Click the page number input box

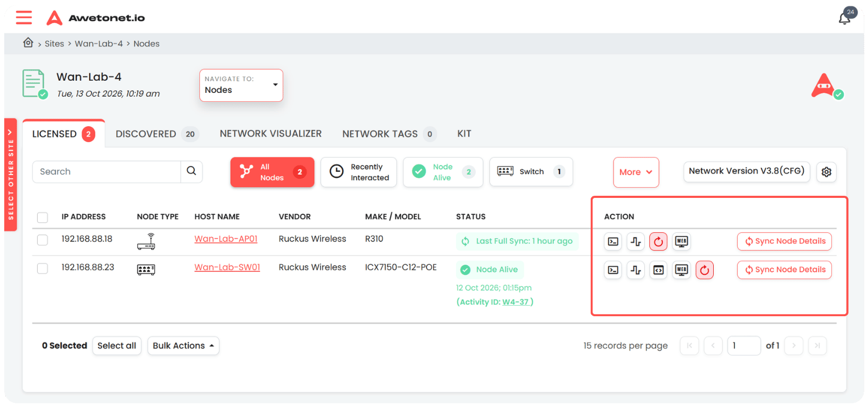coord(744,346)
